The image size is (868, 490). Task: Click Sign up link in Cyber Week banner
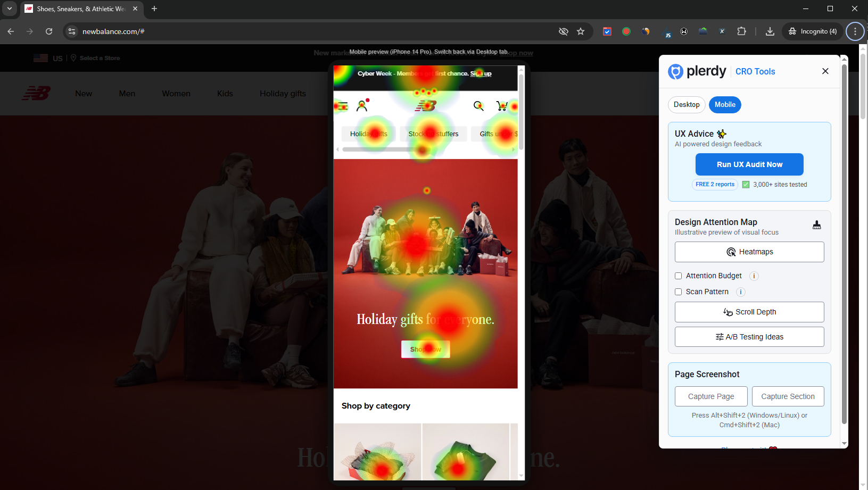coord(481,73)
